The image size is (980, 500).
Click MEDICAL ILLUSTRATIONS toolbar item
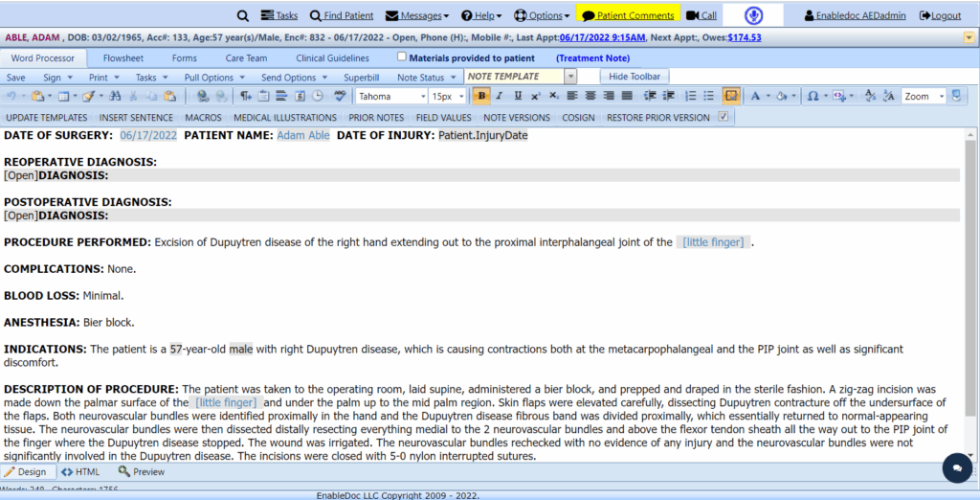click(285, 117)
